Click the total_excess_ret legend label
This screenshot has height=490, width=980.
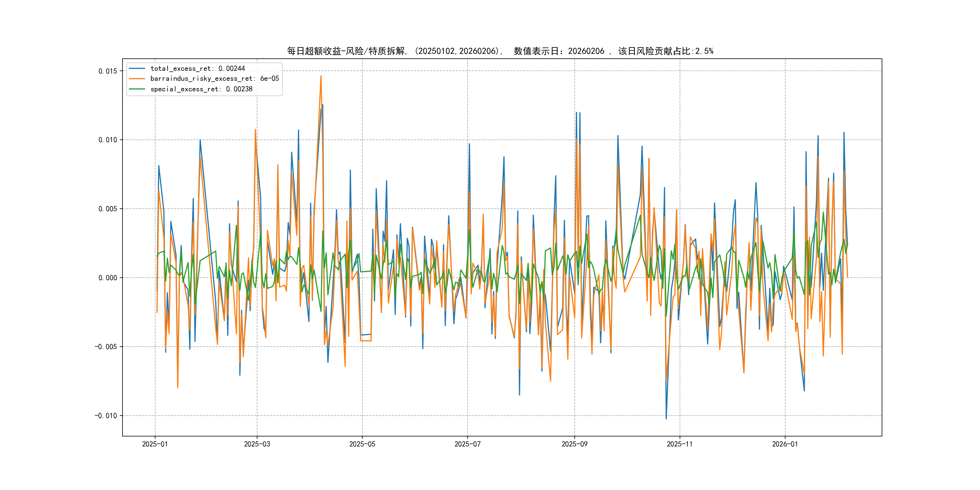(x=198, y=68)
